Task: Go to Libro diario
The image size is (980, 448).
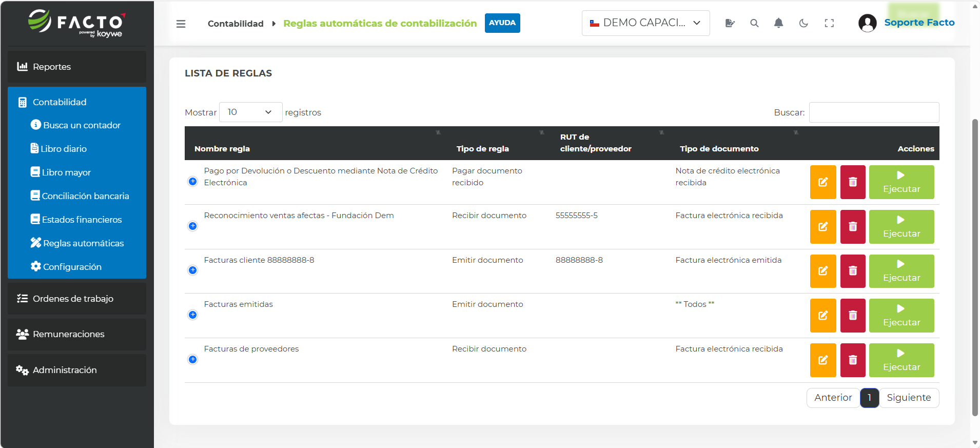Action: [x=58, y=149]
